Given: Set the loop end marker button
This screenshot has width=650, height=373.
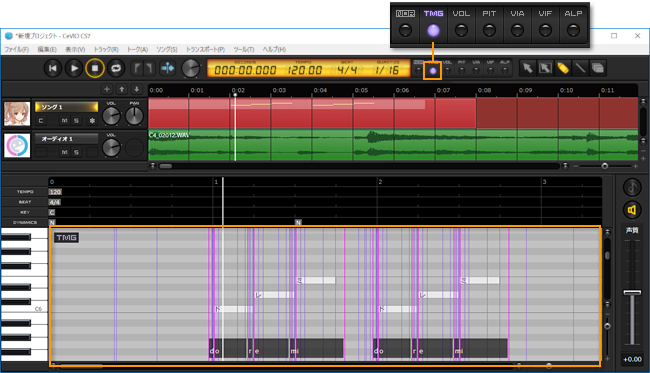Looking at the screenshot, I should (x=149, y=68).
